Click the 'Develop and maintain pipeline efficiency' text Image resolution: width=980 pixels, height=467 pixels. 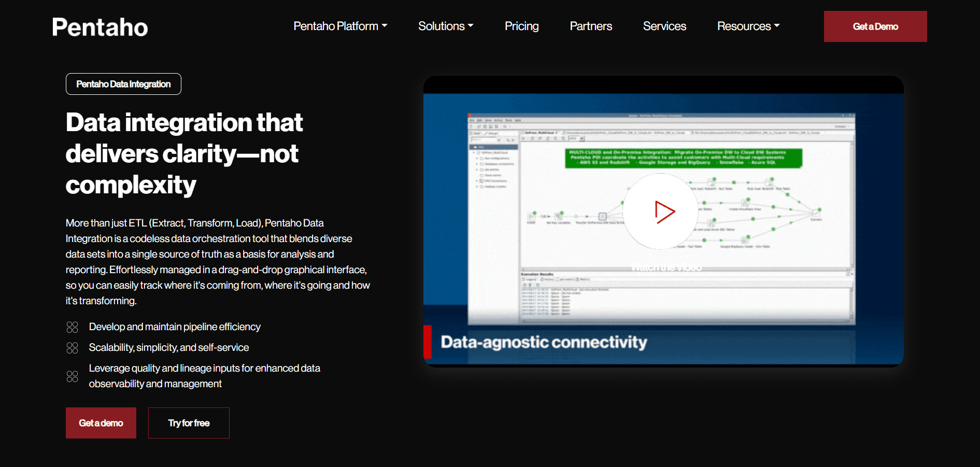tap(175, 327)
